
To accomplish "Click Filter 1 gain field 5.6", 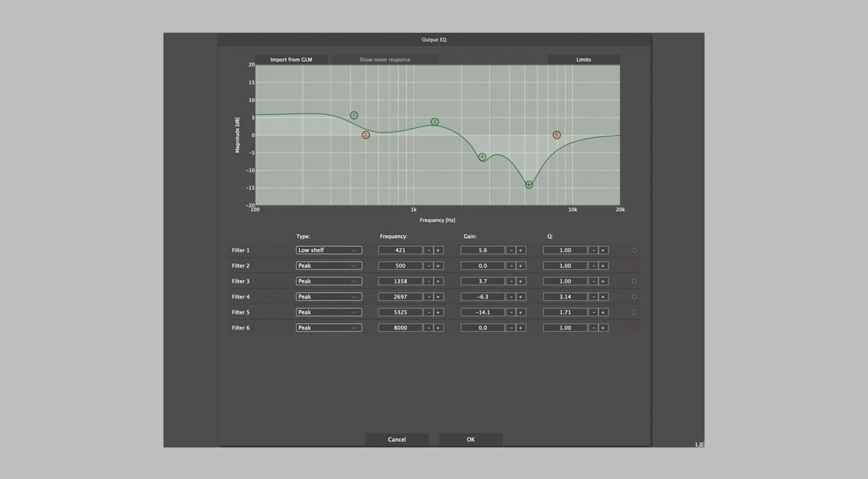I will coord(482,250).
